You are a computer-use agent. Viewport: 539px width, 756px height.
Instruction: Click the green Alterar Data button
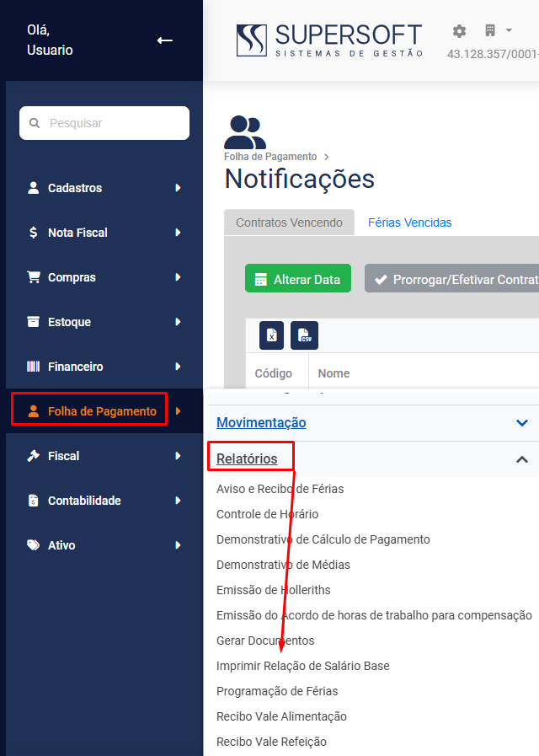(297, 278)
